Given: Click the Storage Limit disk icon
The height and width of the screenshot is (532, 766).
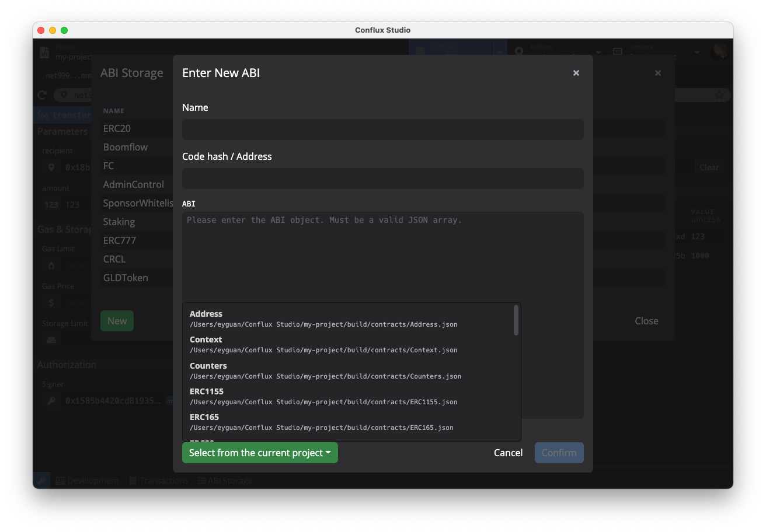Looking at the screenshot, I should click(51, 340).
